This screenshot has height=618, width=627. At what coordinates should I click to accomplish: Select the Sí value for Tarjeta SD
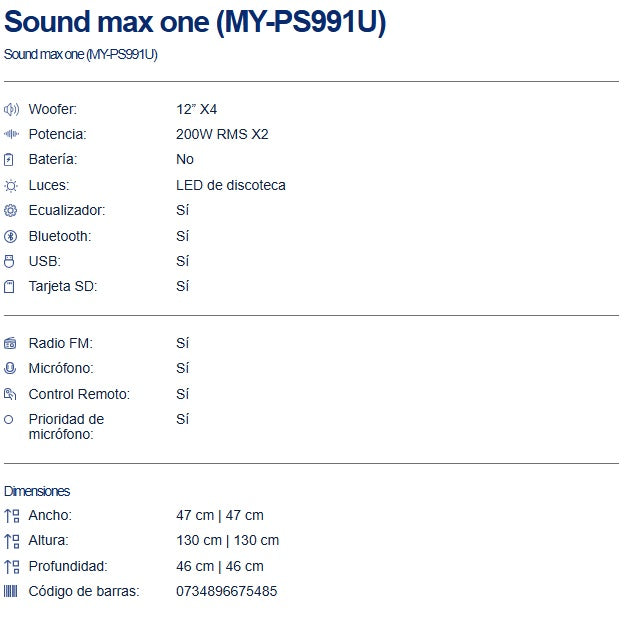182,286
